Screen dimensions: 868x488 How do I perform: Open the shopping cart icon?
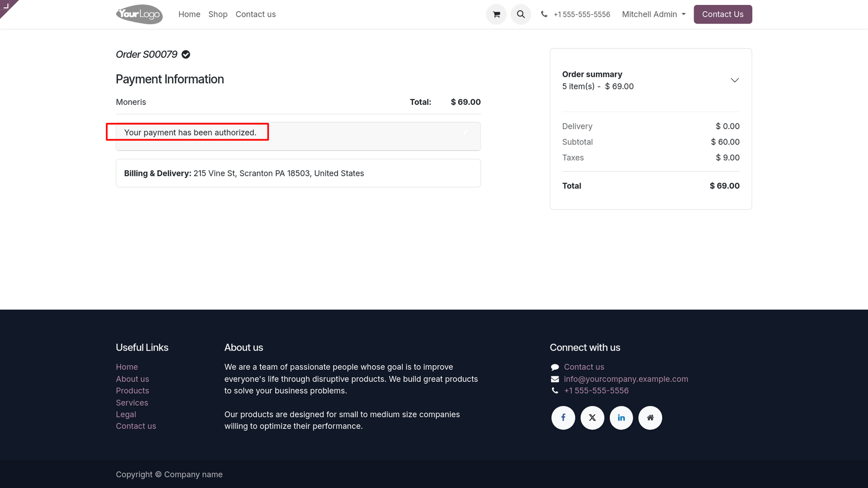[x=496, y=14]
